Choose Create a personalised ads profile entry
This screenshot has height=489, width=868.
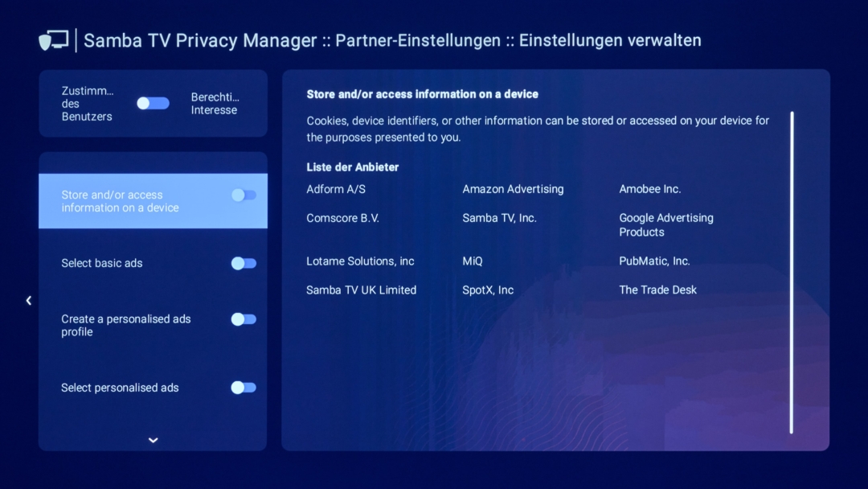[126, 325]
